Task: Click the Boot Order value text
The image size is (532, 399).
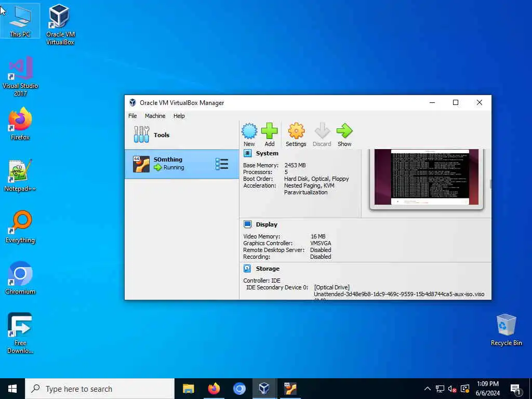Action: [x=316, y=179]
